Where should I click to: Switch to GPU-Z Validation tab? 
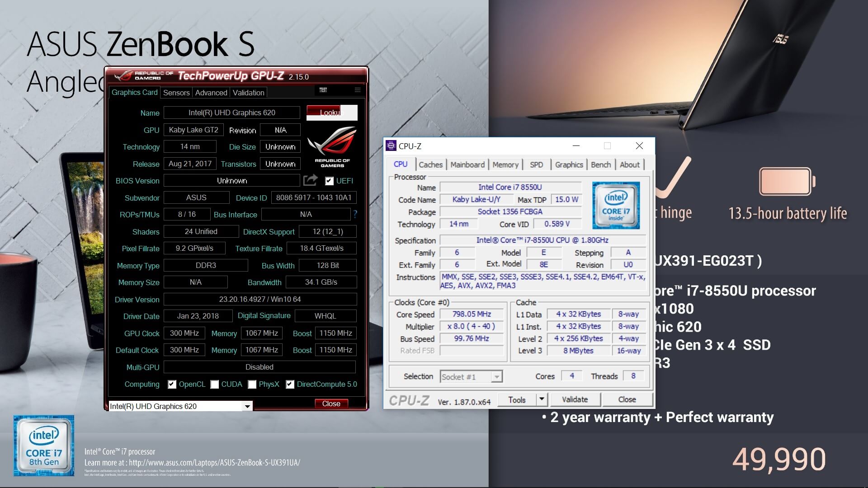[249, 93]
